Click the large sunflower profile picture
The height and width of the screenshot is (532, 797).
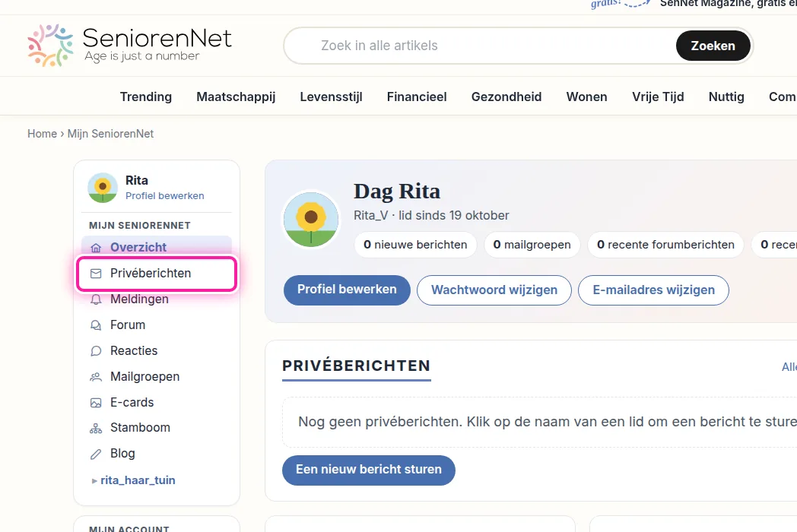311,220
